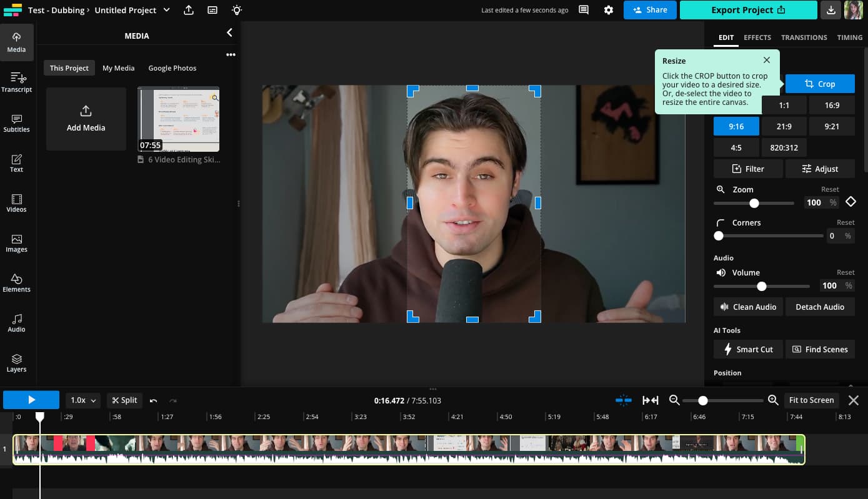Export the project

tap(748, 10)
